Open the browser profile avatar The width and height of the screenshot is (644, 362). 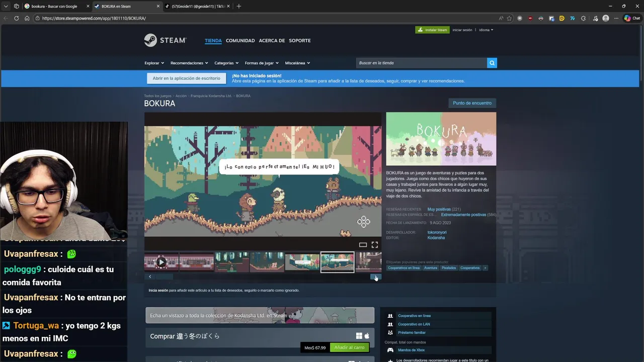click(x=606, y=18)
